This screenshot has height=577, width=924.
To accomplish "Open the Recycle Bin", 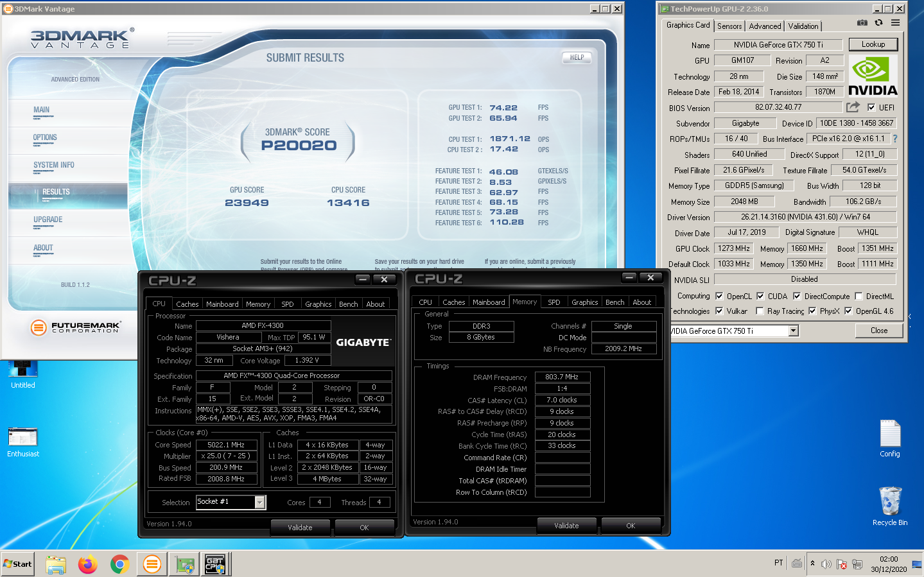I will pos(890,506).
